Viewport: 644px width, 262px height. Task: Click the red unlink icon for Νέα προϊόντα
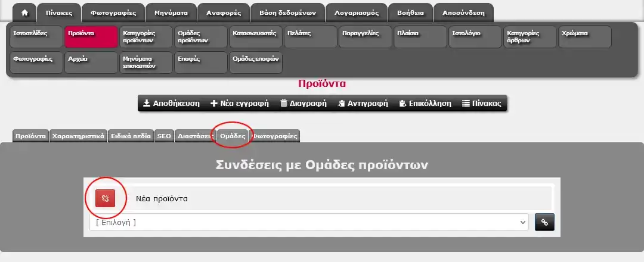point(105,198)
